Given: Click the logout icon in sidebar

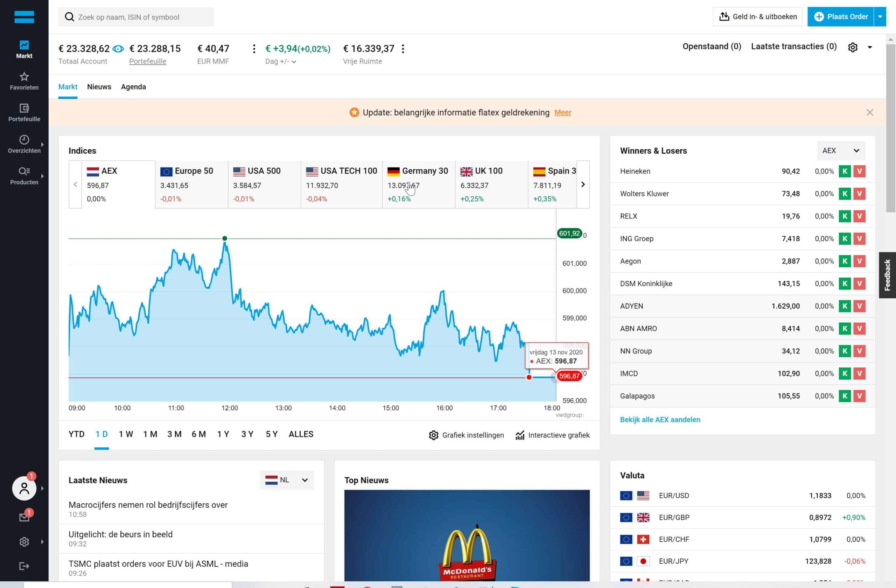Looking at the screenshot, I should [x=24, y=566].
